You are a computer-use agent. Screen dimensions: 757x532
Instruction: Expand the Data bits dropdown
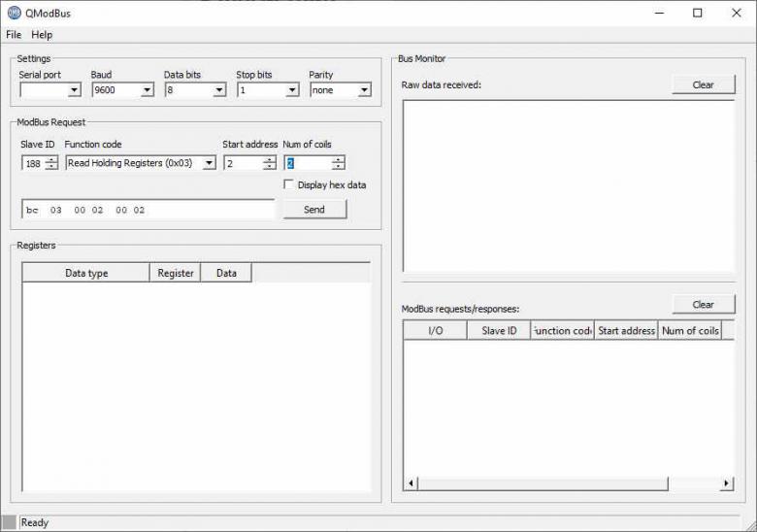(219, 89)
